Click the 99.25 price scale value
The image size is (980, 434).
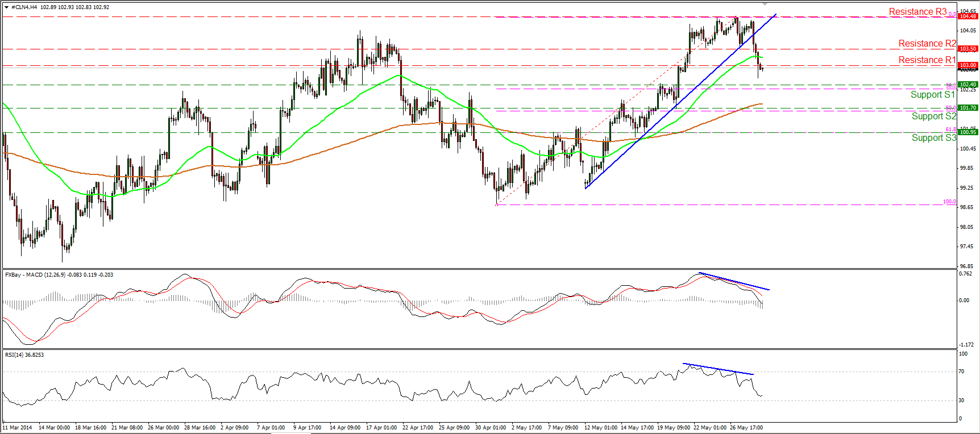tap(967, 188)
